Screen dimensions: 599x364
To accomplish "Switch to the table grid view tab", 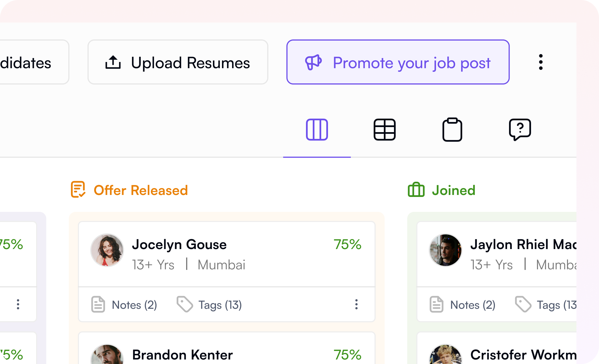I will (384, 130).
